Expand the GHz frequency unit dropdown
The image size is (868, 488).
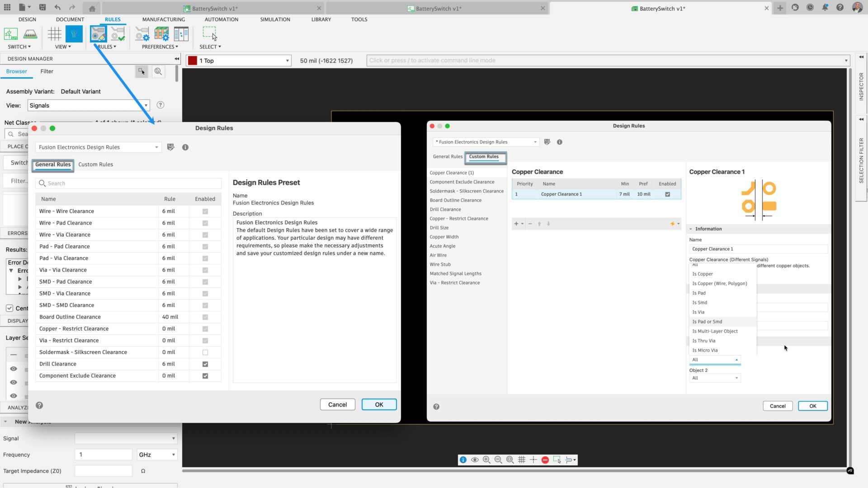[x=157, y=455]
